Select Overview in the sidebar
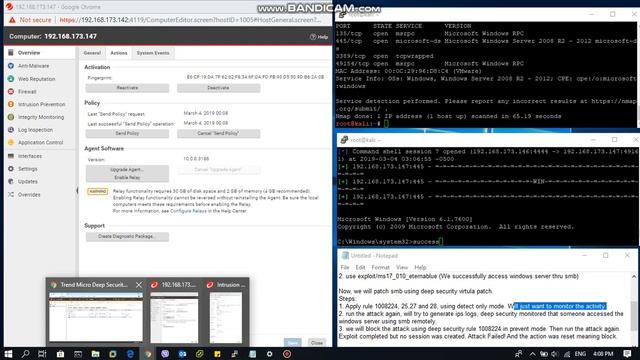 (x=29, y=53)
